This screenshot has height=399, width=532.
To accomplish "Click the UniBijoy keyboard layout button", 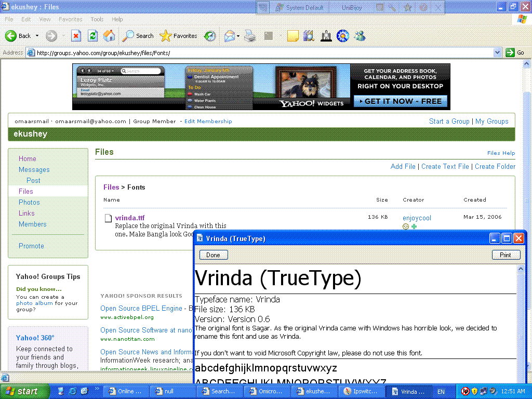I will [x=352, y=7].
